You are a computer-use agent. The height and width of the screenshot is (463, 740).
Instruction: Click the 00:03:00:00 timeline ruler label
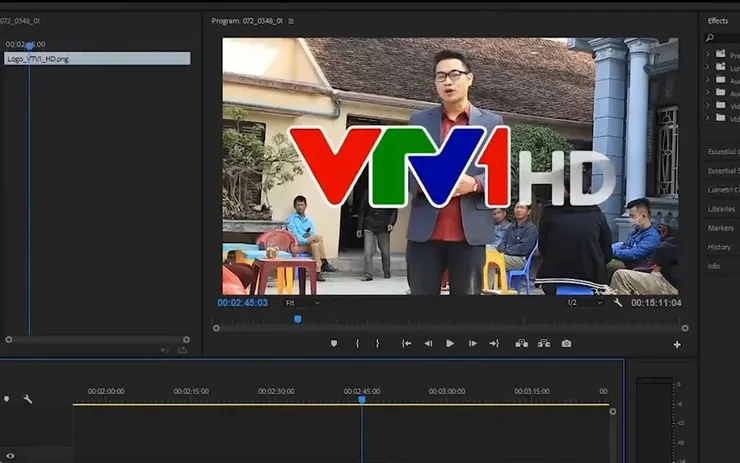[446, 391]
